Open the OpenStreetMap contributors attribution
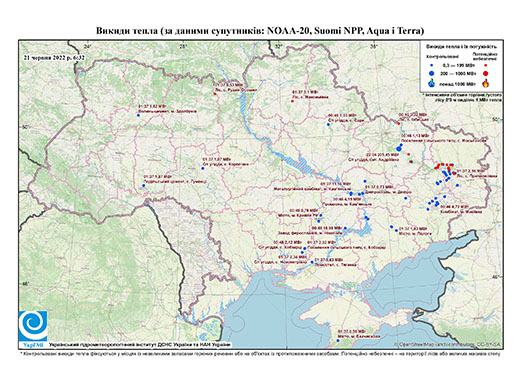520x368 pixels. (x=448, y=344)
